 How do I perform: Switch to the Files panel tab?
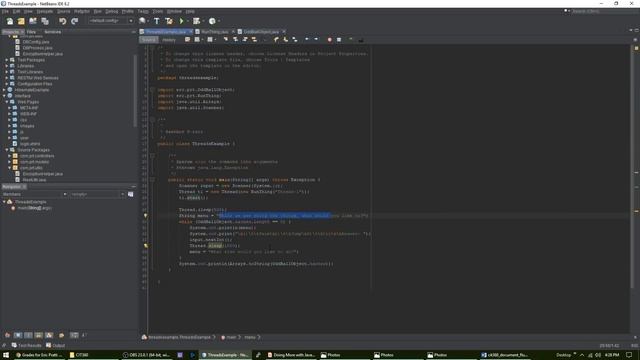(31, 31)
